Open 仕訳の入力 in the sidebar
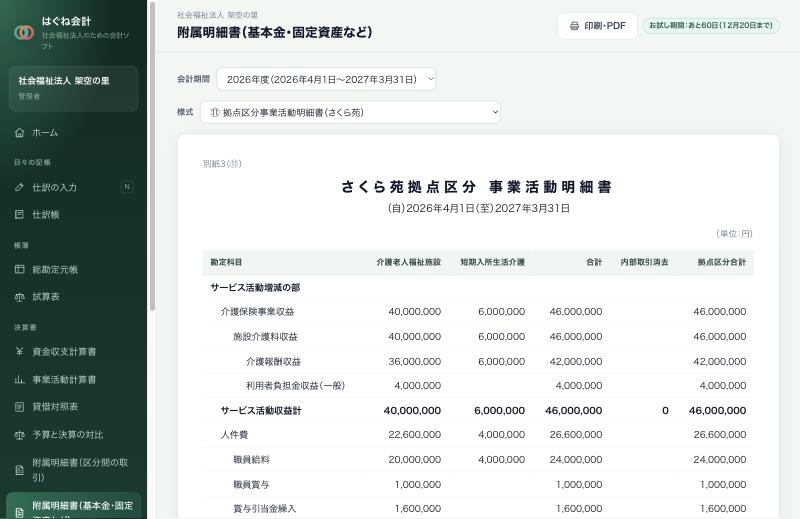This screenshot has height=519, width=800. (73, 187)
